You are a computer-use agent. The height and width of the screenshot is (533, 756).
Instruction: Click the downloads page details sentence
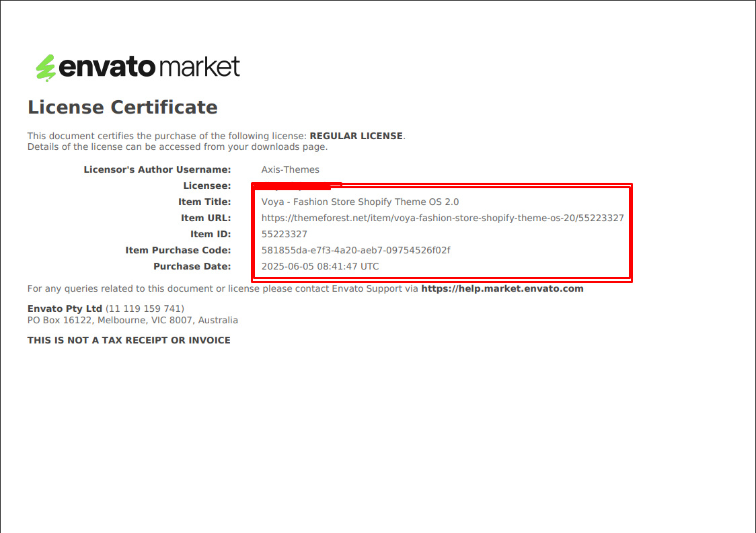pos(178,147)
